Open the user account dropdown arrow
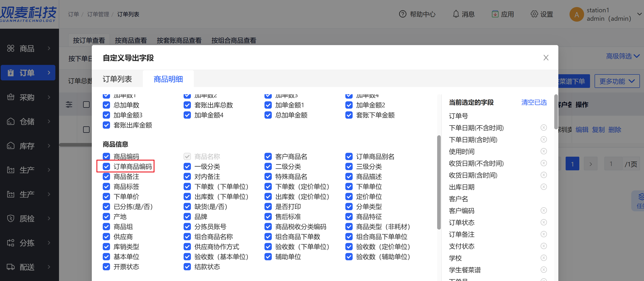This screenshot has height=281, width=644. pyautogui.click(x=639, y=14)
